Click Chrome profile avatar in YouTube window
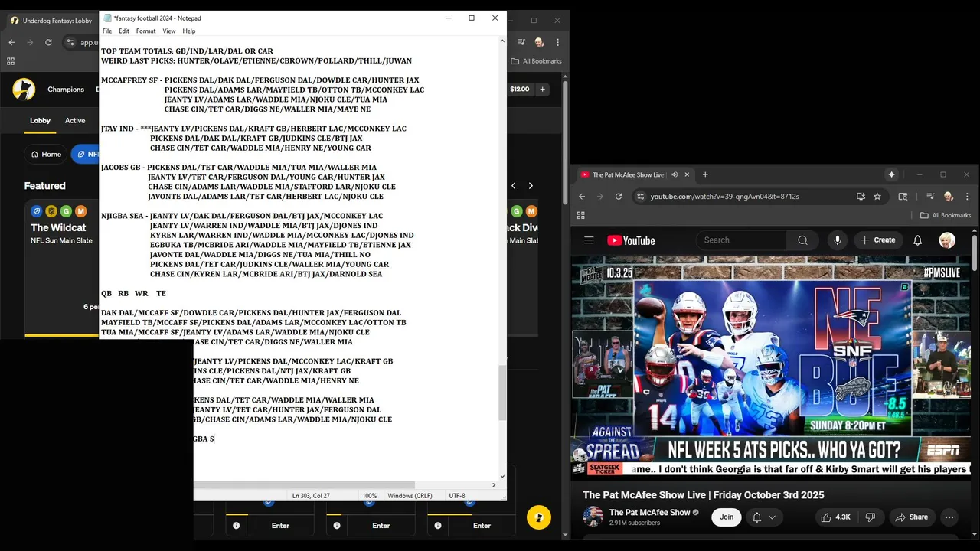Image resolution: width=980 pixels, height=551 pixels. click(x=948, y=197)
